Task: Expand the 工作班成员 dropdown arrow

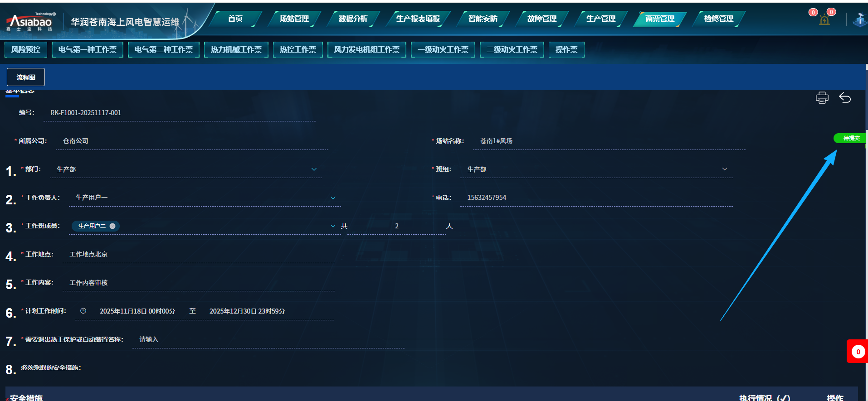Action: point(333,226)
